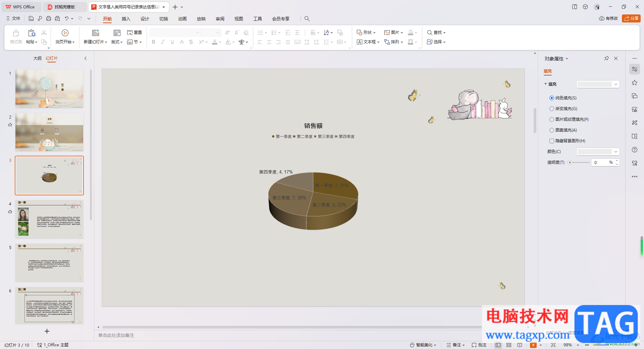Click the New Slide icon
Image resolution: width=644 pixels, height=349 pixels.
96,33
